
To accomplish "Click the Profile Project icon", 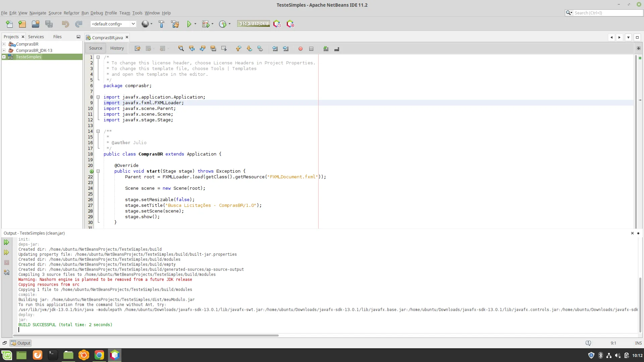I will tap(222, 24).
